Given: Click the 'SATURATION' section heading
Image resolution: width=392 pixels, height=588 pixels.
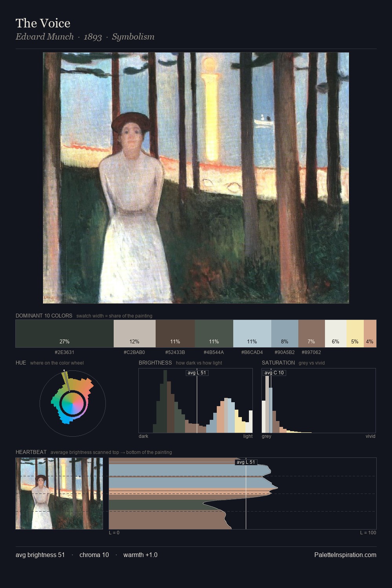Looking at the screenshot, I should click(278, 363).
